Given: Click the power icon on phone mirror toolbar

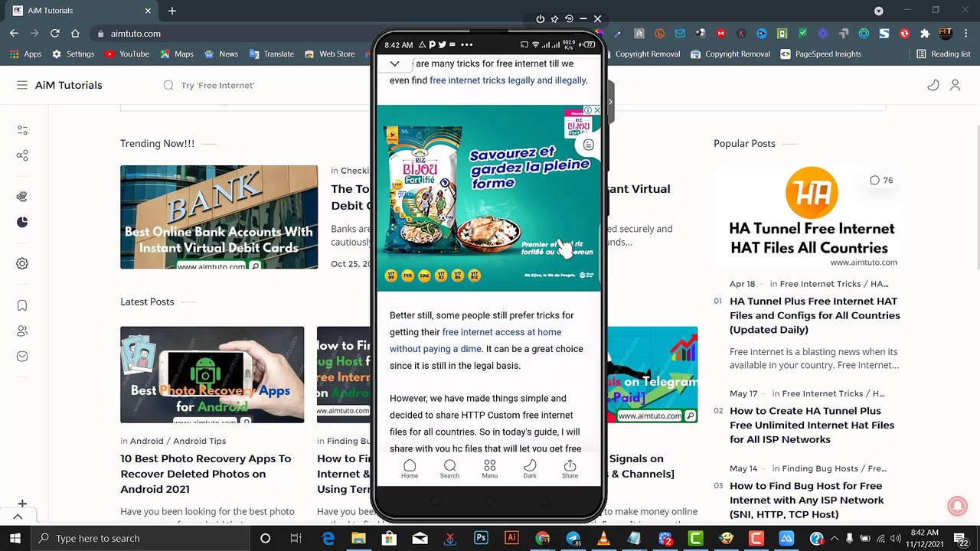Looking at the screenshot, I should (540, 18).
